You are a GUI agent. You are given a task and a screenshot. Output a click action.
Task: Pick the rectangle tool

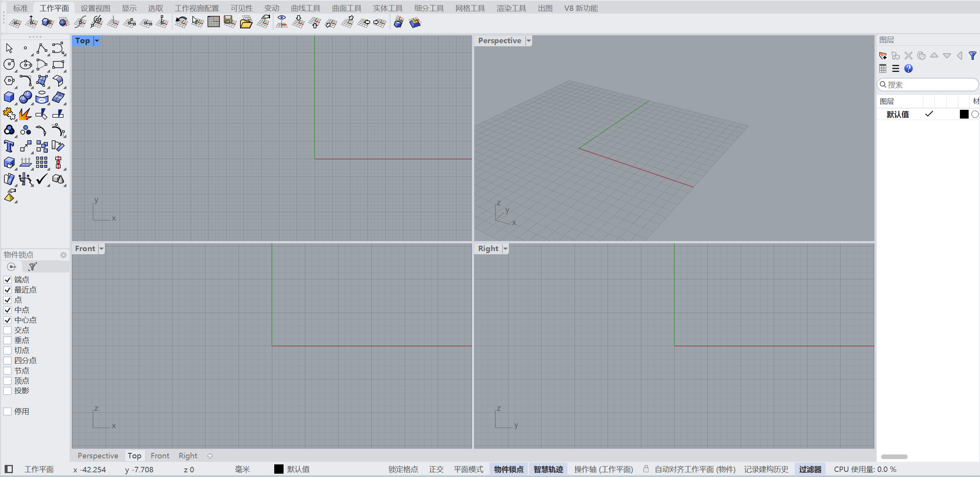click(58, 65)
